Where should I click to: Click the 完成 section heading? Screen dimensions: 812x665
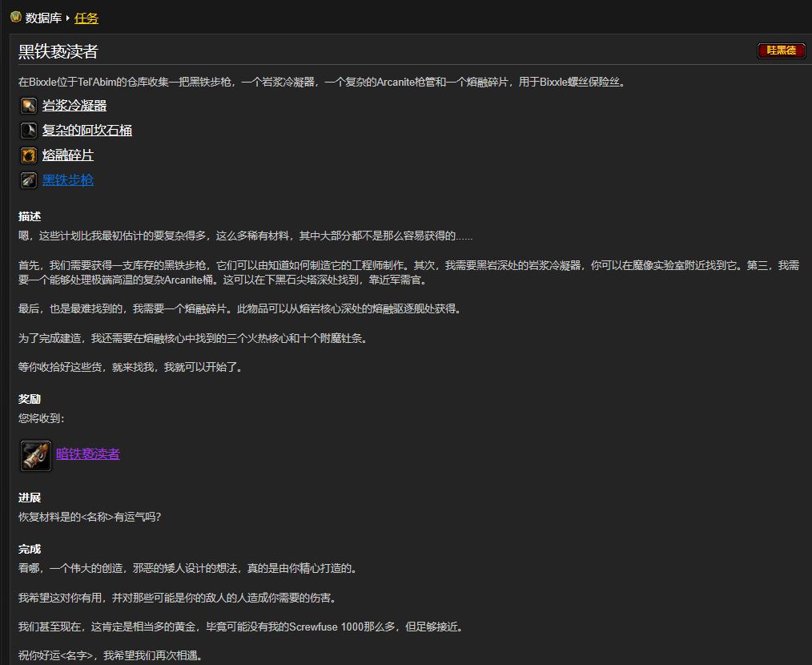[30, 550]
